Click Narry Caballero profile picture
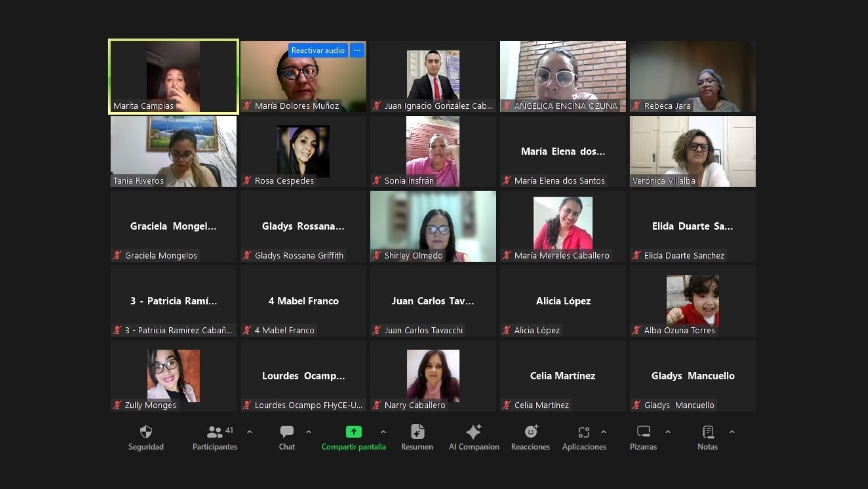 tap(433, 375)
